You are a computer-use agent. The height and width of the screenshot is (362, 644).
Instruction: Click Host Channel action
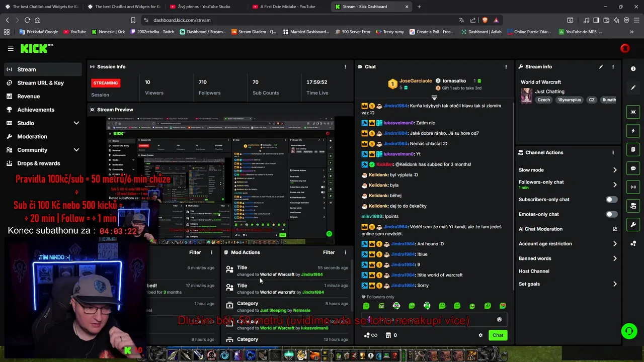534,271
